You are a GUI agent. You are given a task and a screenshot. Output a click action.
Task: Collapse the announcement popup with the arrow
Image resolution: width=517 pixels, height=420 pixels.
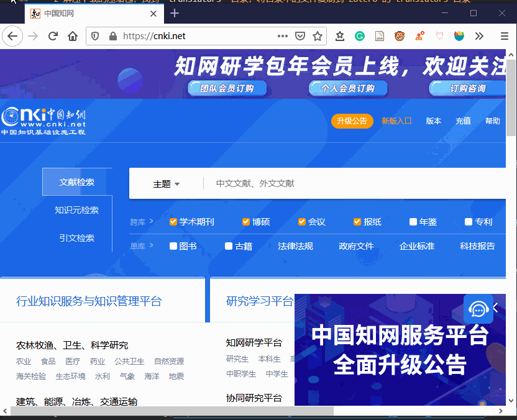496,308
